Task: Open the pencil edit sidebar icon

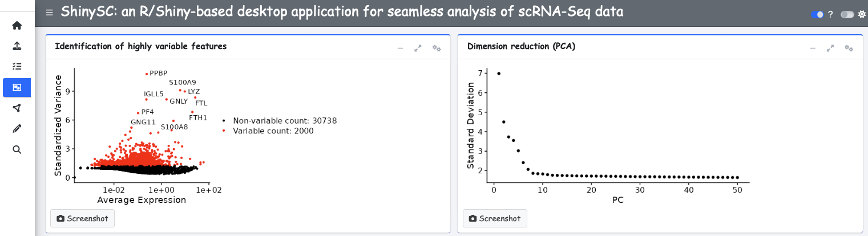Action: pos(17,128)
